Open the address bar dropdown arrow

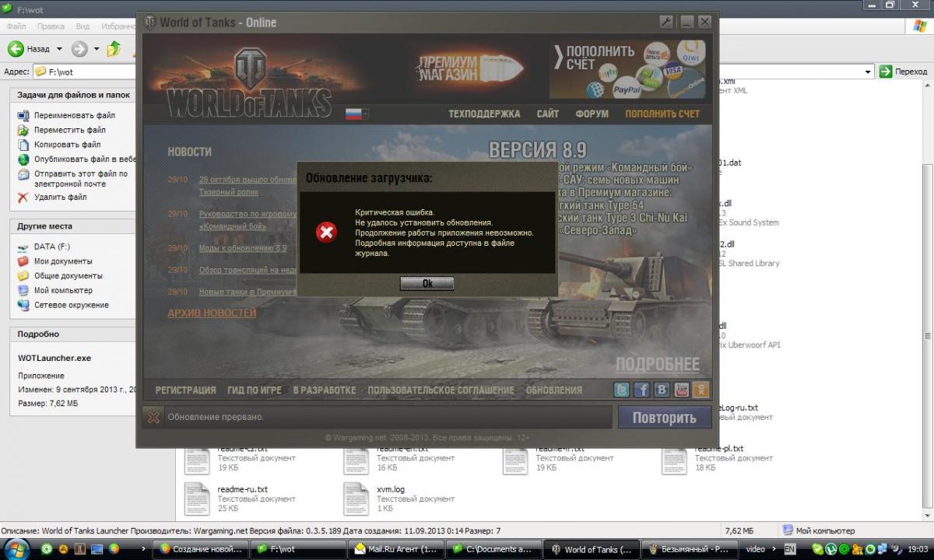(x=869, y=72)
